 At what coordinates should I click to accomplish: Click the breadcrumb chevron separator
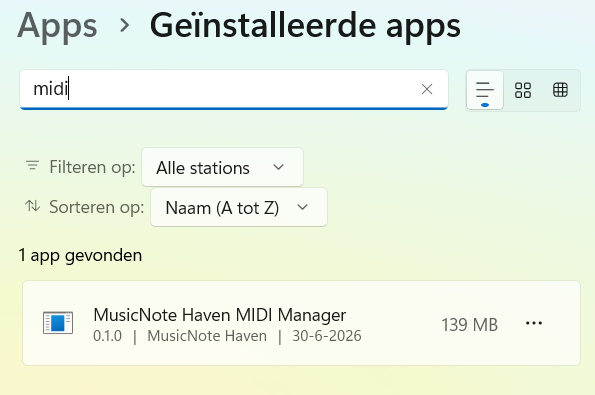(x=124, y=25)
